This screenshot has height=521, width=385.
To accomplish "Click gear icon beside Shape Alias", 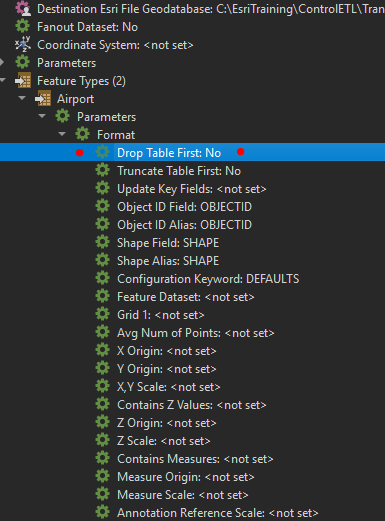I will (x=103, y=261).
